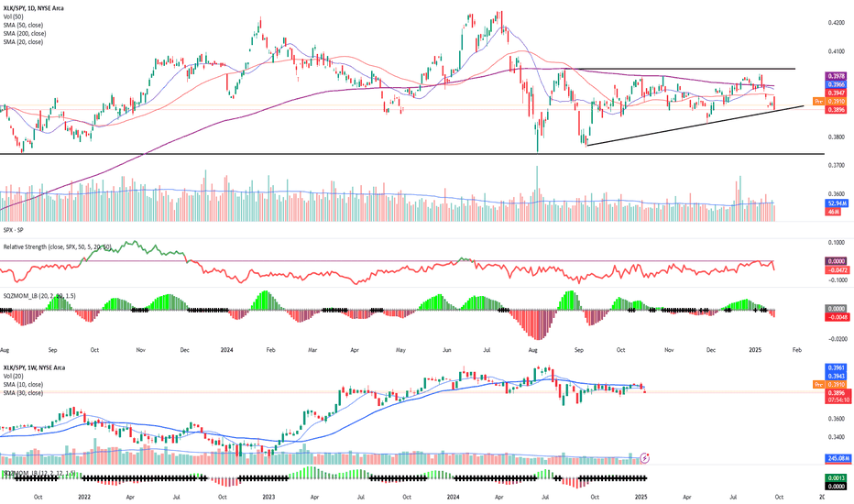Click the 07:54:10 countdown label

click(x=838, y=400)
